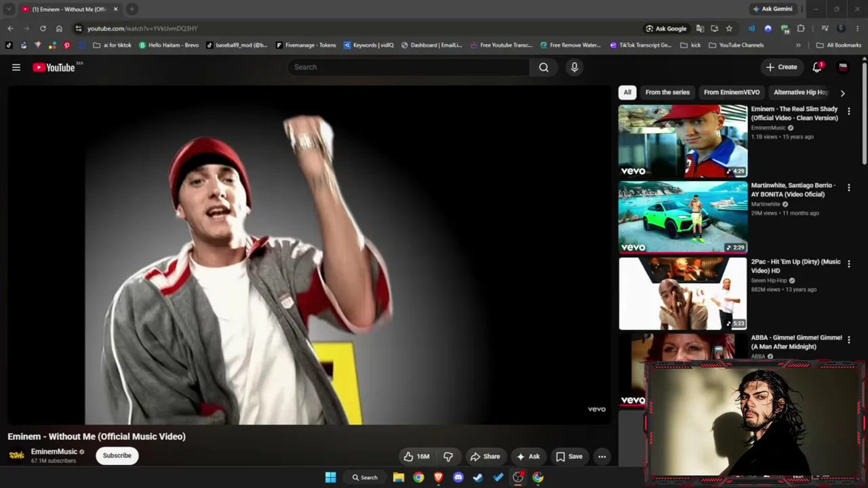Open the 'ai for tiktok' bookmarks folder
This screenshot has width=868, height=488.
[112, 45]
